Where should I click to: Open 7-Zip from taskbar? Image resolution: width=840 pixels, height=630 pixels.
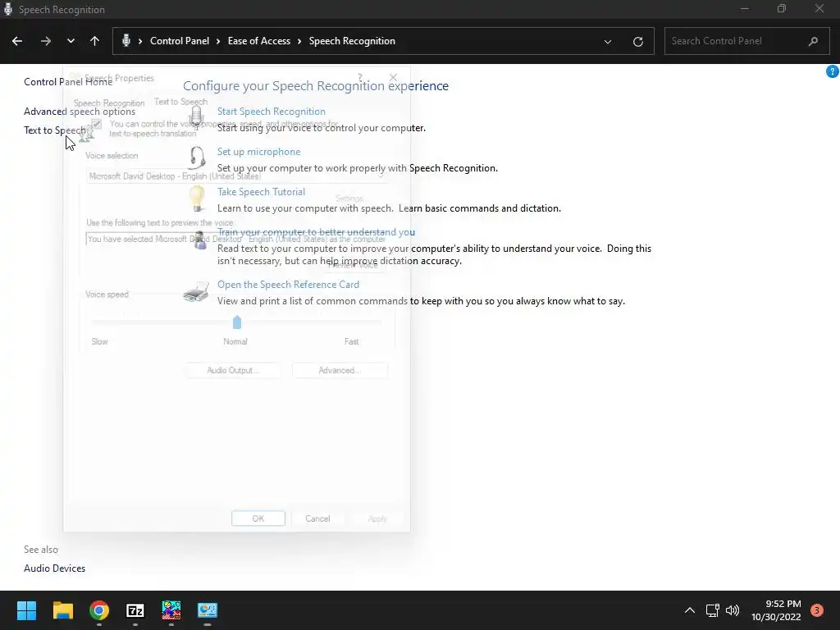135,610
